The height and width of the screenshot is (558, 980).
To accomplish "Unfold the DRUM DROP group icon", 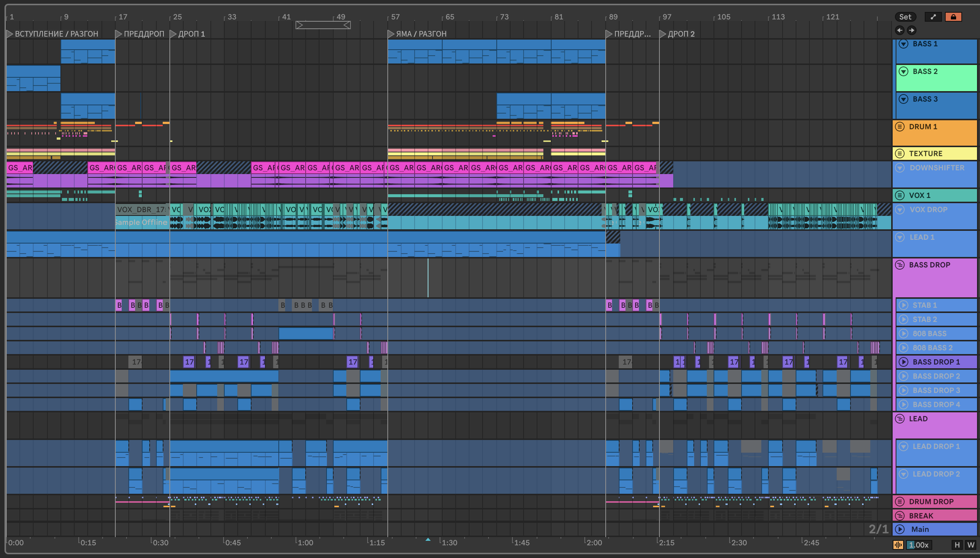I will (900, 501).
